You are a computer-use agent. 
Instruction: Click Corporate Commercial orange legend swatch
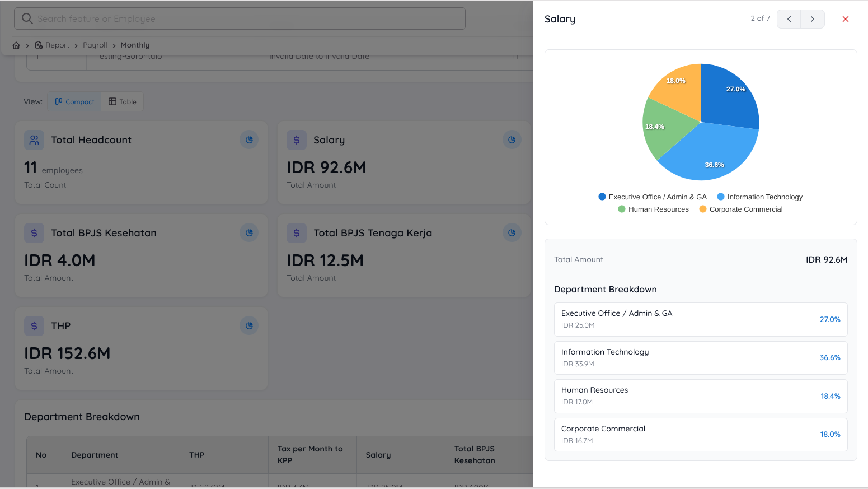[703, 209]
